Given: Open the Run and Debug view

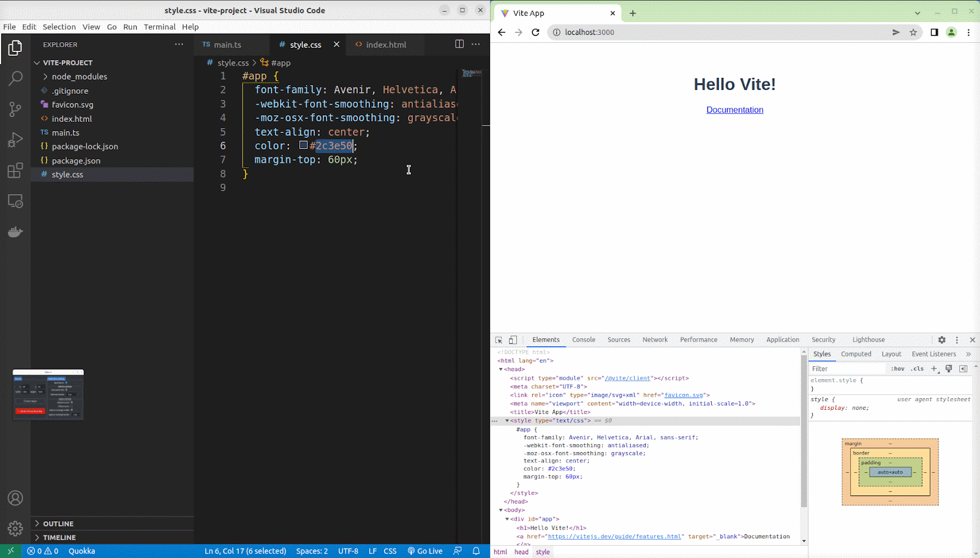Looking at the screenshot, I should [x=15, y=140].
